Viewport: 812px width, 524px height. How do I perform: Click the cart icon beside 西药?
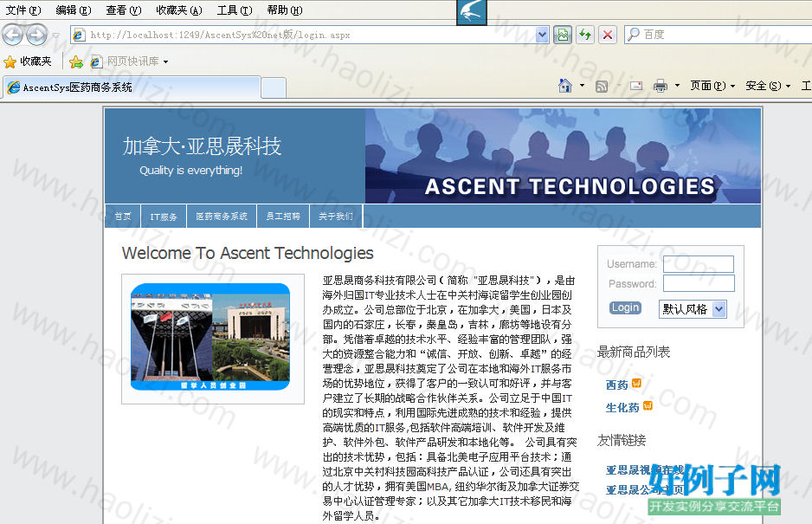click(x=636, y=383)
